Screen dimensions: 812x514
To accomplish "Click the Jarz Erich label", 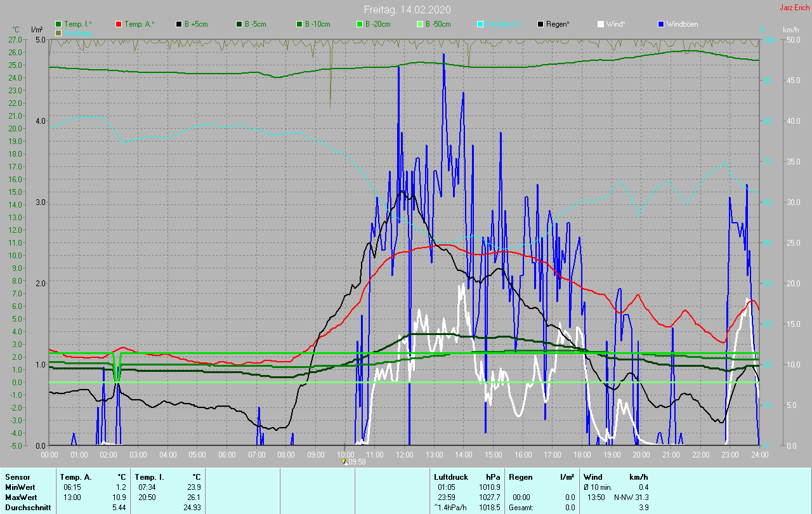I will (x=794, y=8).
